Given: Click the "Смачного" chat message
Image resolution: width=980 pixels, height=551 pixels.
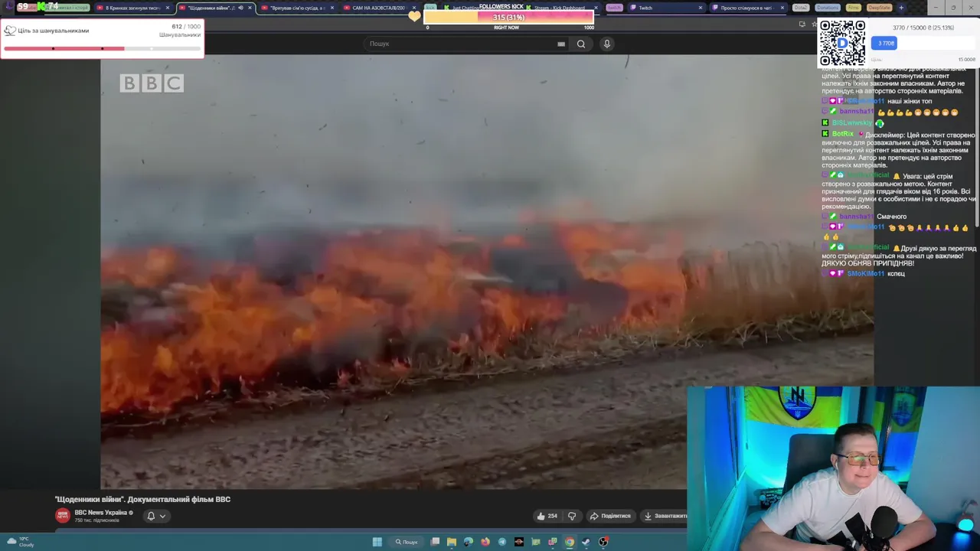Looking at the screenshot, I should pos(891,217).
